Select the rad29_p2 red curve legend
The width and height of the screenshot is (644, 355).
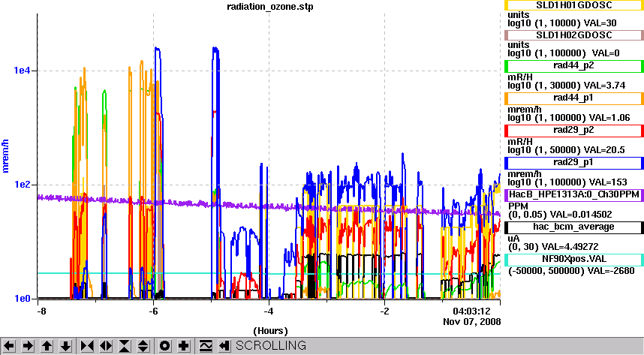tap(573, 131)
